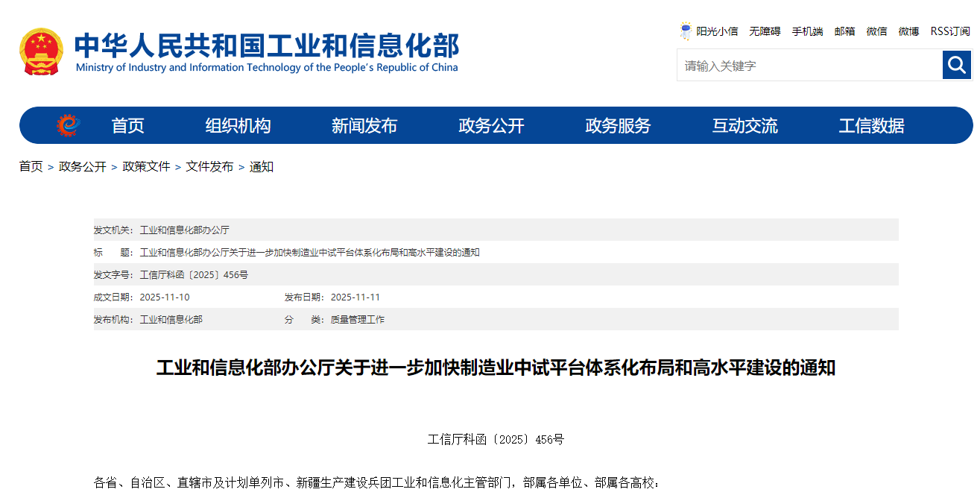
Task: Navigate to 互动交流 section
Action: (x=745, y=126)
